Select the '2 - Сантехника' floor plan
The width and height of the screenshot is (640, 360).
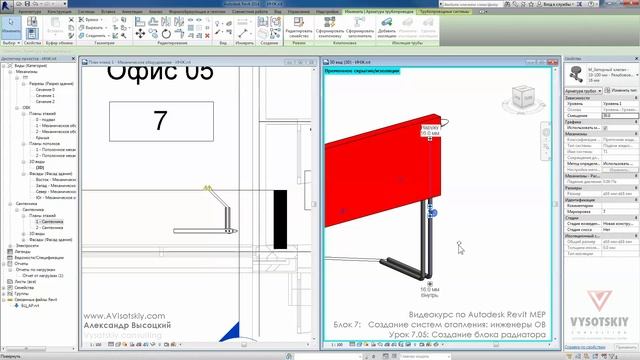(49, 227)
